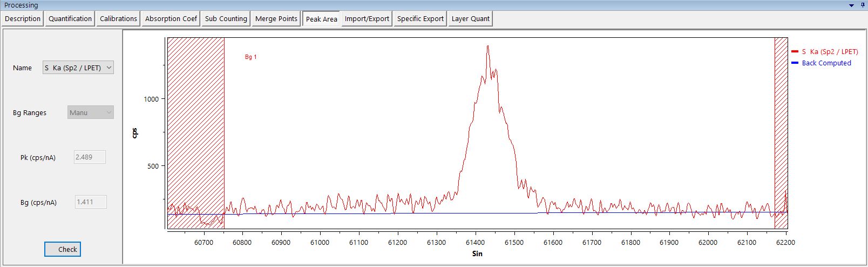Select the left hatched background region

pos(195,132)
